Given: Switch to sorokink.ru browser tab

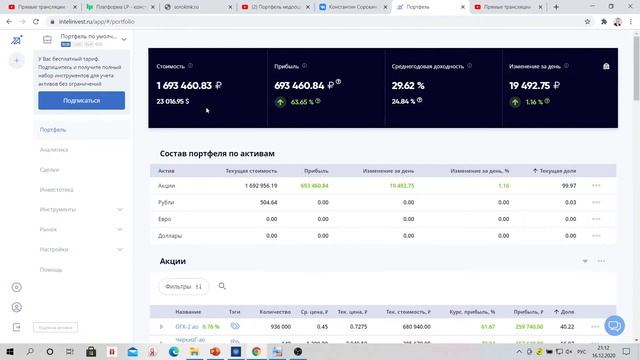Looking at the screenshot, I should pyautogui.click(x=198, y=7).
